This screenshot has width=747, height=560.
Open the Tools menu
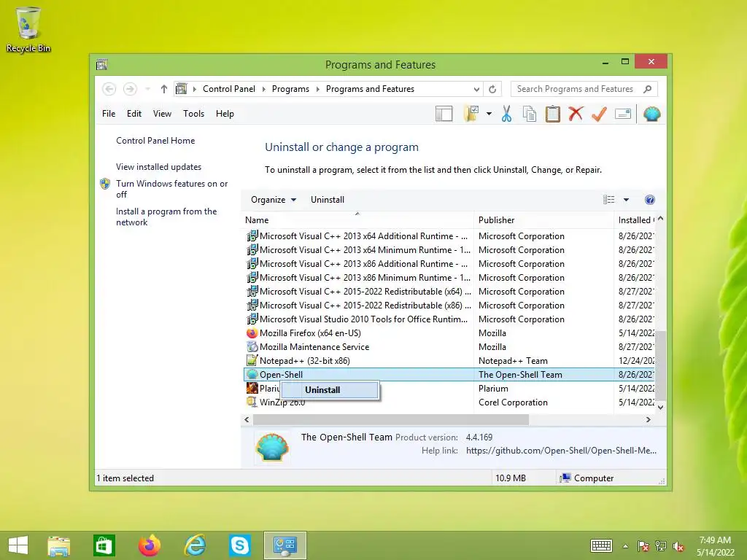pos(193,114)
